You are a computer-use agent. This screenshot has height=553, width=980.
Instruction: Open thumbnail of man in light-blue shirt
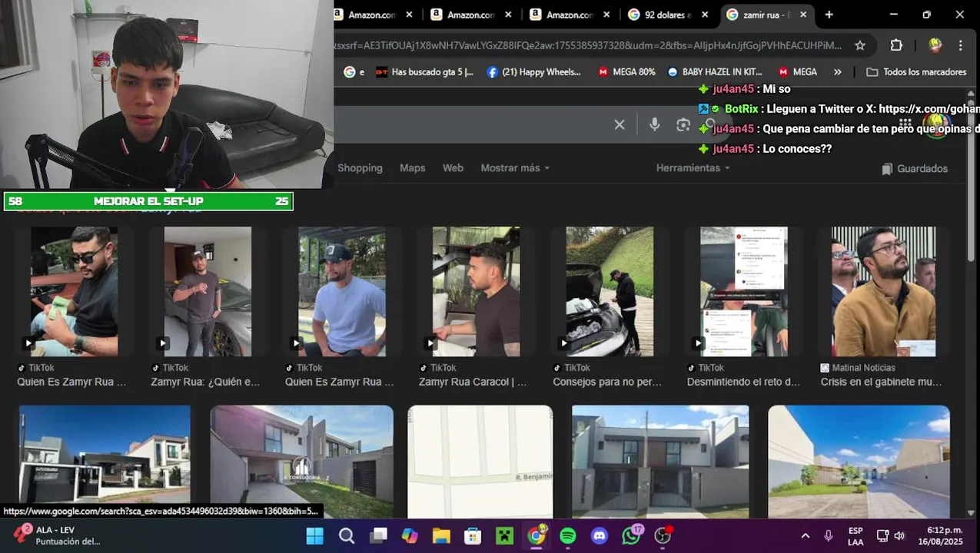(342, 291)
